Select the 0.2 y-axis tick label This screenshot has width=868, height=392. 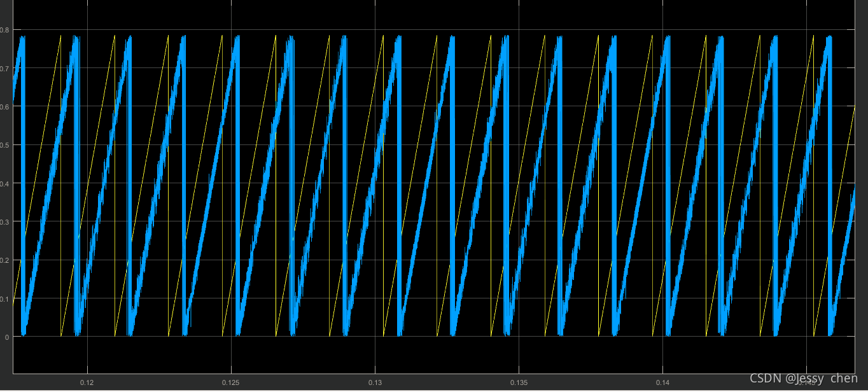pyautogui.click(x=4, y=260)
